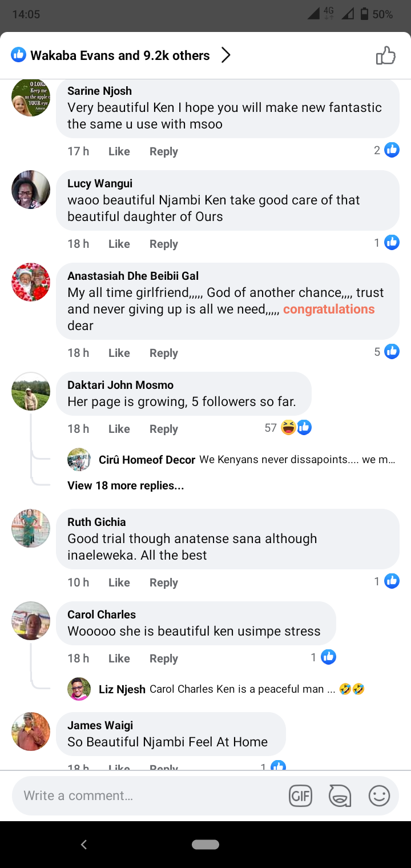Open Anastasiah Dhe Beibii Gal's profile picture
This screenshot has height=868, width=411.
(31, 282)
